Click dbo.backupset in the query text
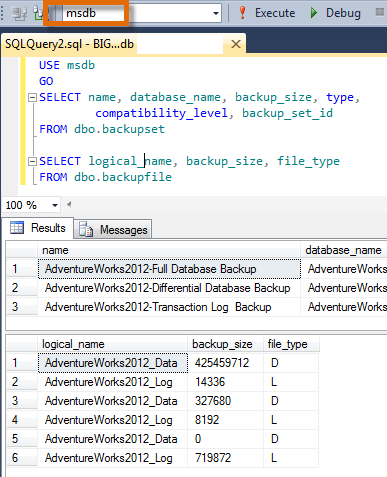The image size is (387, 477). (119, 129)
